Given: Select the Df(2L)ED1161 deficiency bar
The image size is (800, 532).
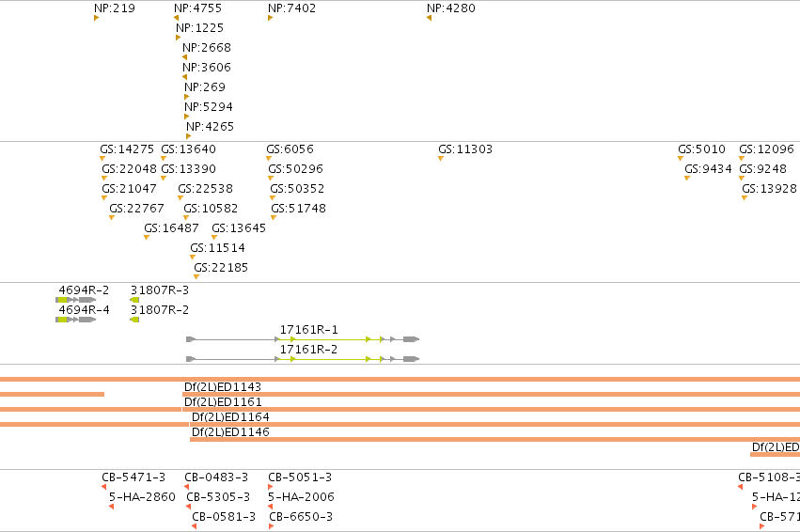Looking at the screenshot, I should tap(492, 410).
